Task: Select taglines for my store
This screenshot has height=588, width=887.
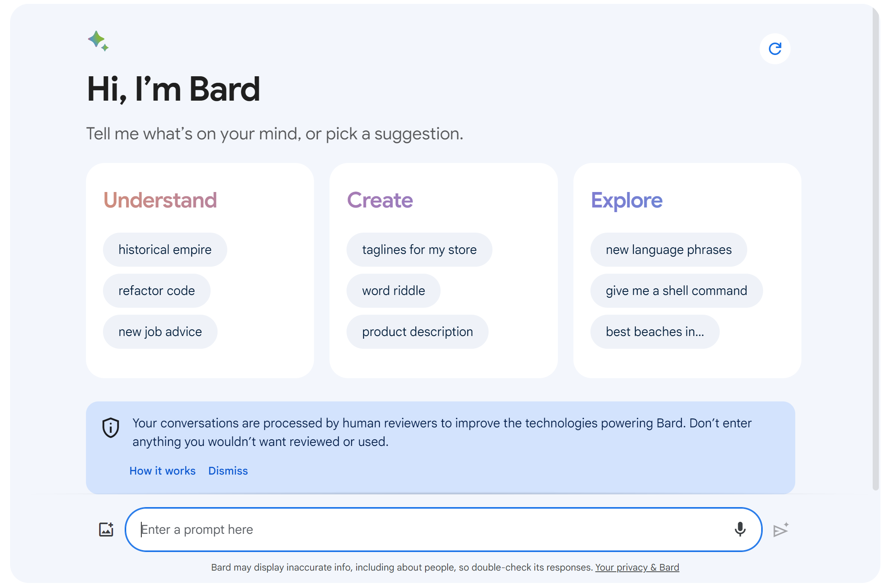Action: tap(419, 250)
